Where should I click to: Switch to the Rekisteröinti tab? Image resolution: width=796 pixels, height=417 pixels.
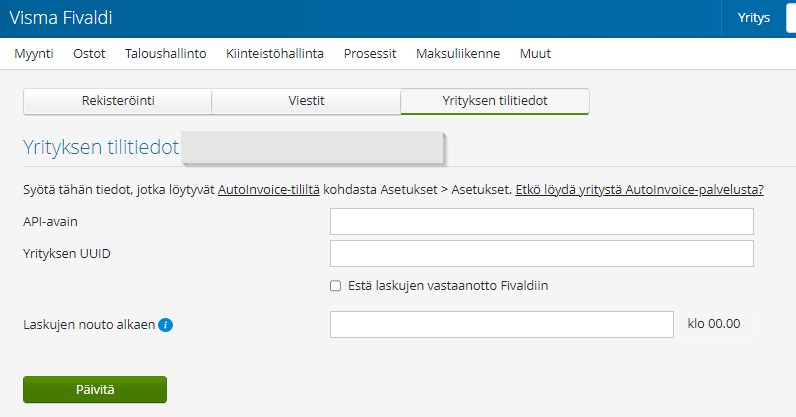pos(117,101)
